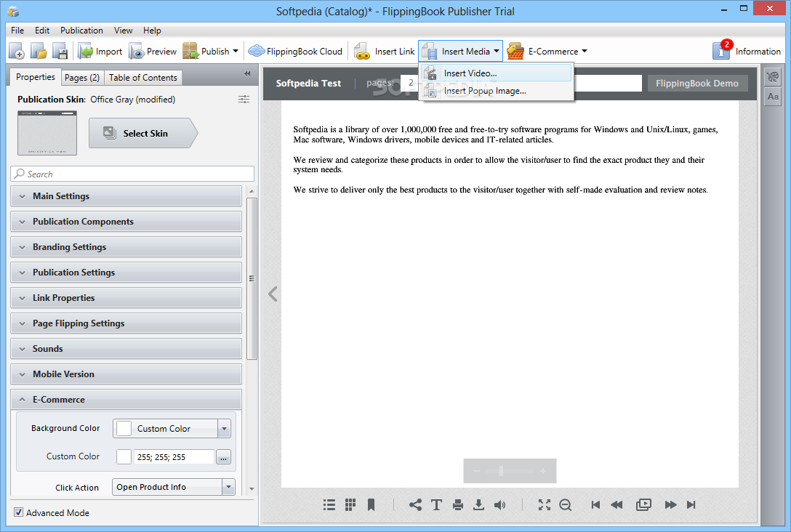Image resolution: width=791 pixels, height=532 pixels.
Task: Click the Preview toolbar button
Action: (153, 52)
